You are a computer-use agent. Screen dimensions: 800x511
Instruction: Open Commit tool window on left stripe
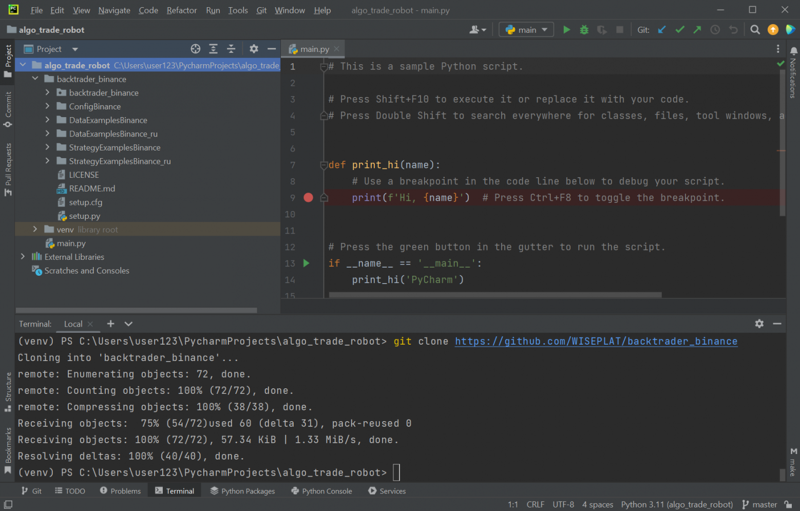[x=8, y=110]
